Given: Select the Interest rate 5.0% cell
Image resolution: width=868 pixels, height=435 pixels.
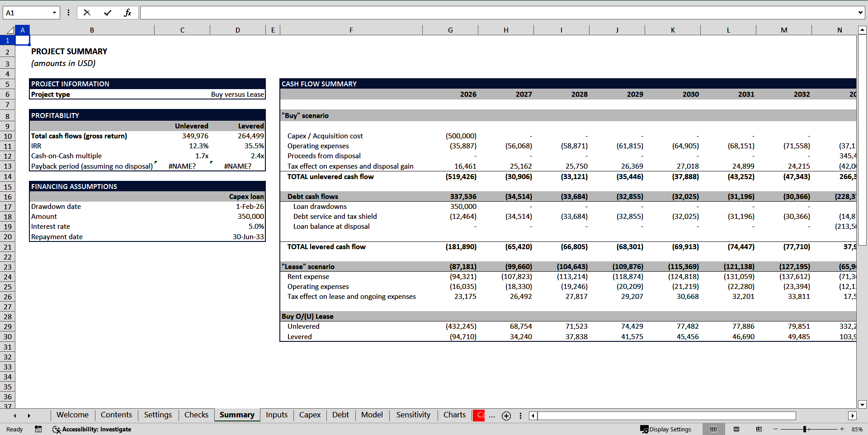Looking at the screenshot, I should pyautogui.click(x=238, y=227).
